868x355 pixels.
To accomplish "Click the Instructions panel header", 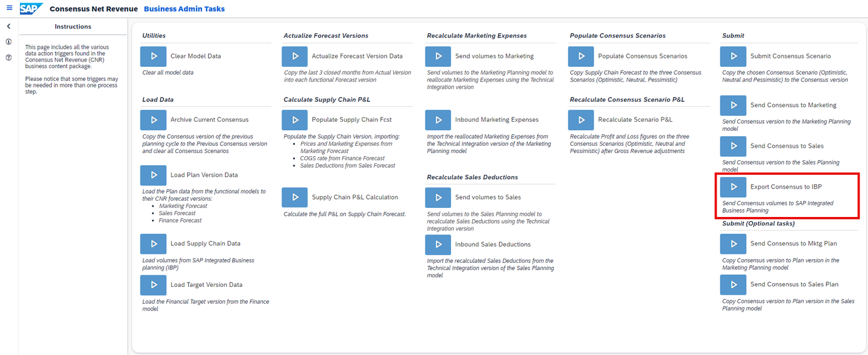I will point(73,27).
